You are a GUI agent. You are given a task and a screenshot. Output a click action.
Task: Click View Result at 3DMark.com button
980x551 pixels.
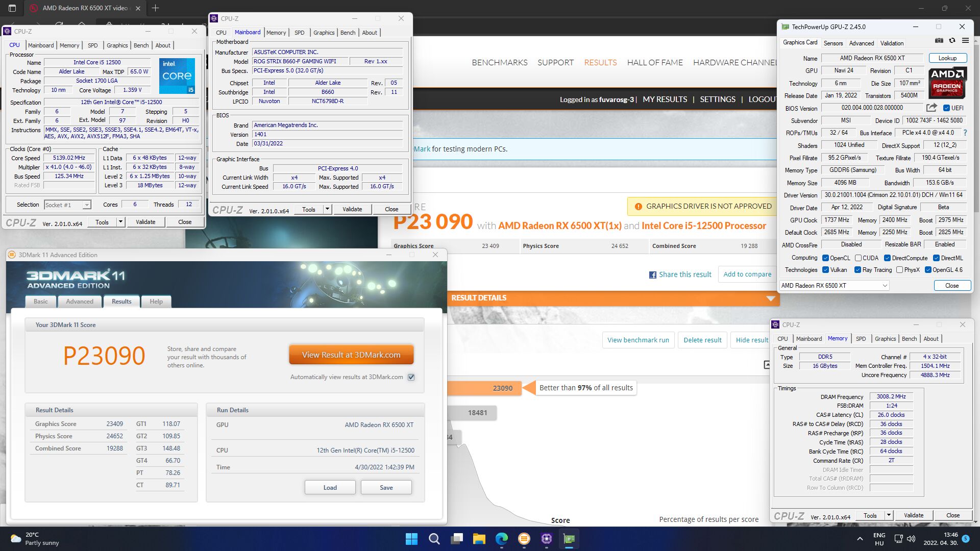[351, 355]
